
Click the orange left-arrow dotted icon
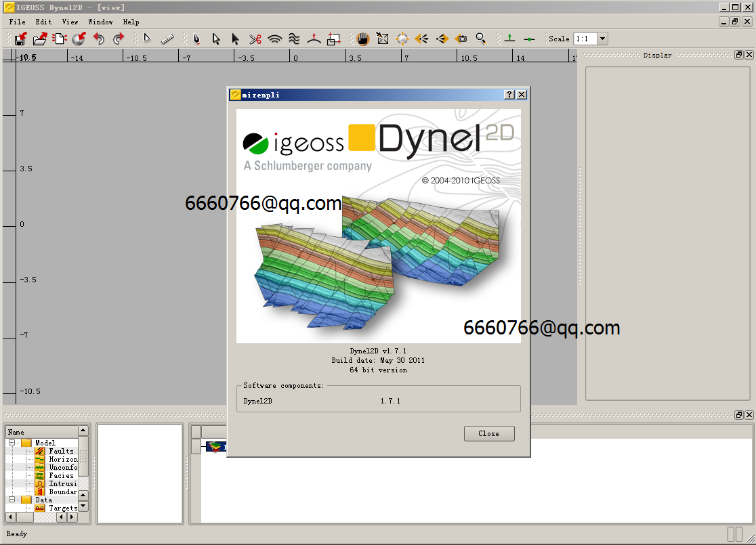pos(422,39)
